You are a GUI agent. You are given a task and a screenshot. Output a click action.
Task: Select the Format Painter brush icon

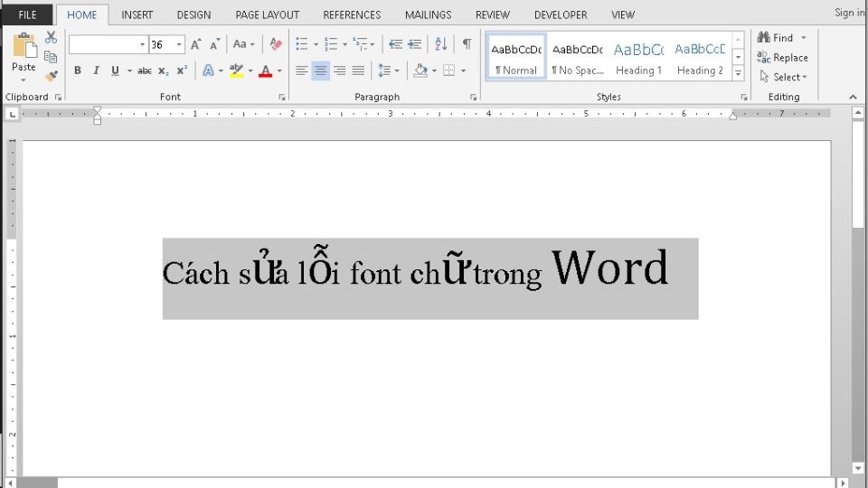51,76
